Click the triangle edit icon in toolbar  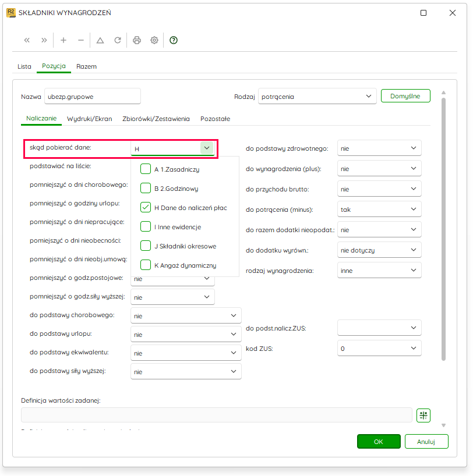[x=100, y=40]
